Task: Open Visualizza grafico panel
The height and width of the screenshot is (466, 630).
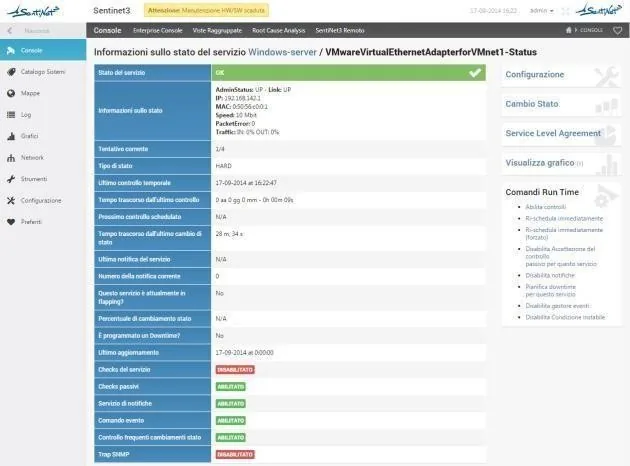Action: (561, 163)
